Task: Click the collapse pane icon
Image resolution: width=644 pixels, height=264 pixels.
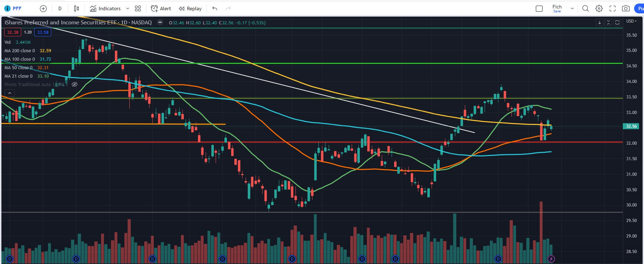Action: 608,22
